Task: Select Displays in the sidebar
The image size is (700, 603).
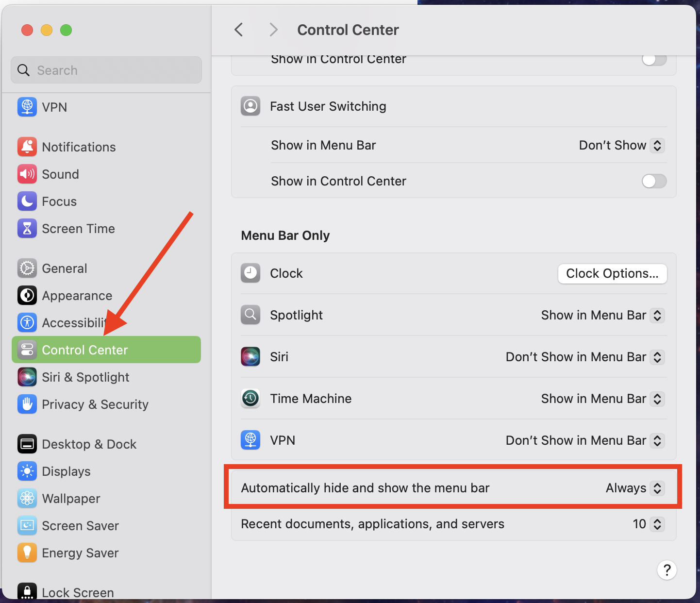Action: [106, 471]
